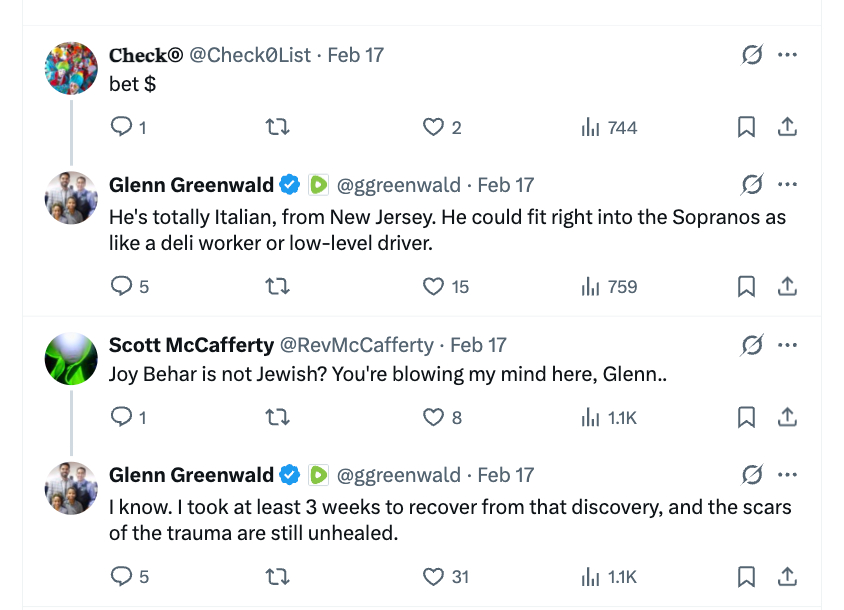Reply to Check0List's "bet $" tweet

(121, 127)
